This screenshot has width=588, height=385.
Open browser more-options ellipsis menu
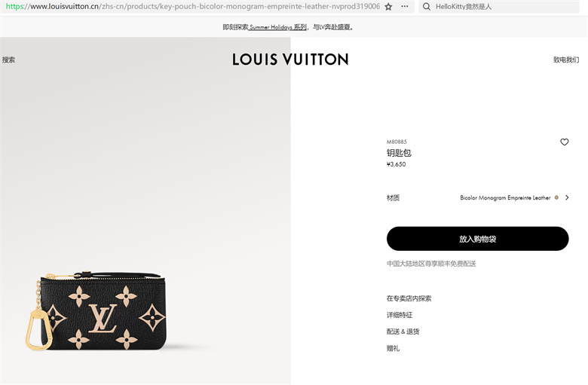coord(405,6)
